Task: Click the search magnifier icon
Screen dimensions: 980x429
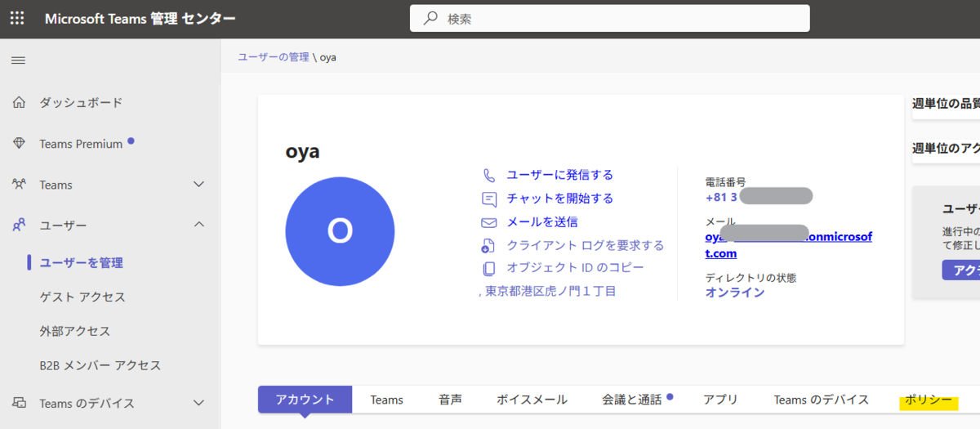Action: click(x=430, y=18)
